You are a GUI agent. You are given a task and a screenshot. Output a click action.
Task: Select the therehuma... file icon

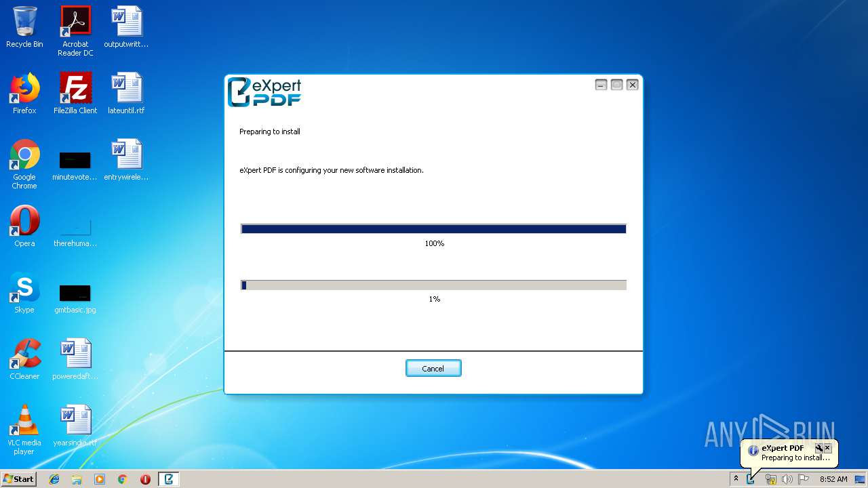click(x=75, y=232)
